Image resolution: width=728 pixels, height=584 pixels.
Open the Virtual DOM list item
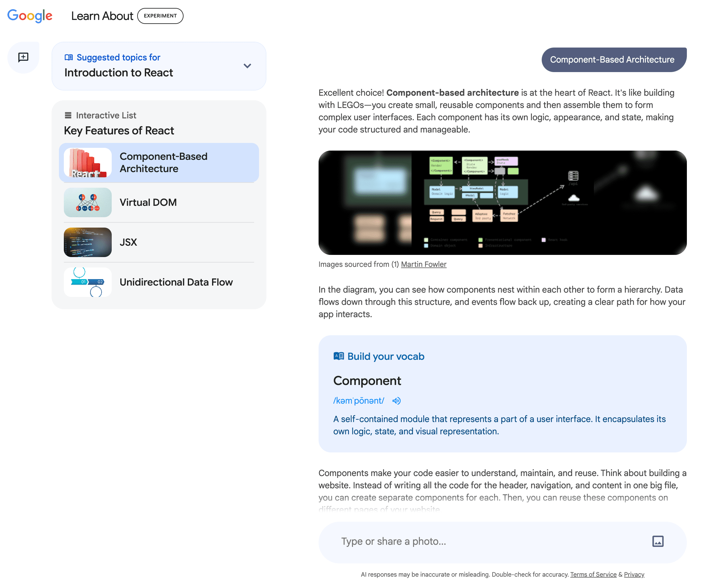point(159,202)
